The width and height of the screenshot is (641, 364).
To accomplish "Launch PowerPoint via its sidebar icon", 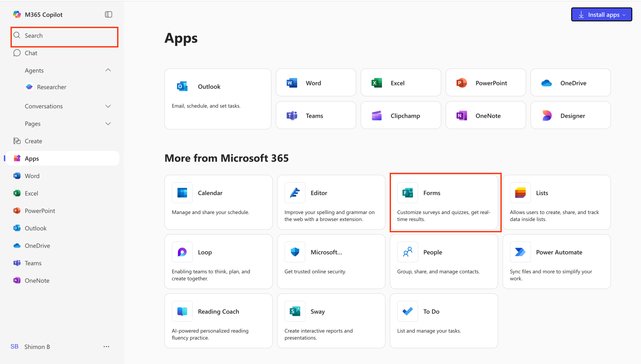I will 17,211.
